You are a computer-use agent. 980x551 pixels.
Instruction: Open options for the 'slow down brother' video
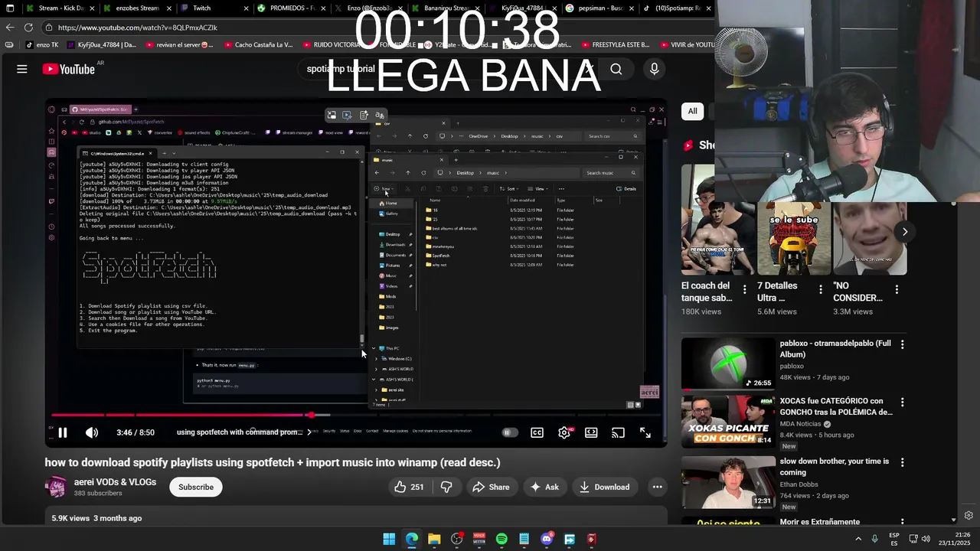tap(902, 463)
